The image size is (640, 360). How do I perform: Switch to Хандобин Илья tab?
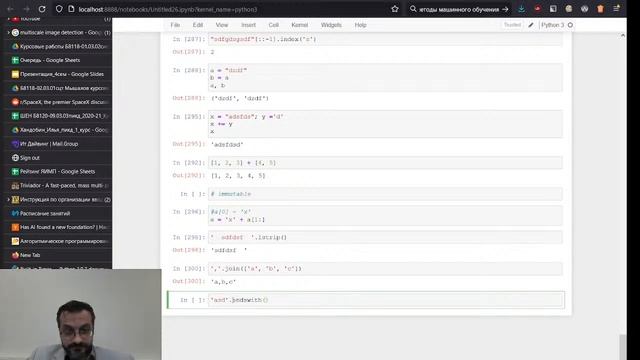click(60, 130)
